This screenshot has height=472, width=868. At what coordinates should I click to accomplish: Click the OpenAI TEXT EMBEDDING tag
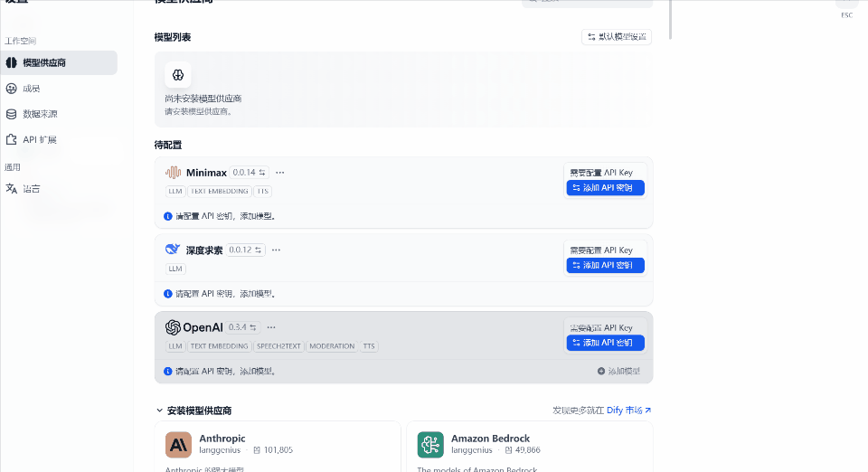click(219, 345)
